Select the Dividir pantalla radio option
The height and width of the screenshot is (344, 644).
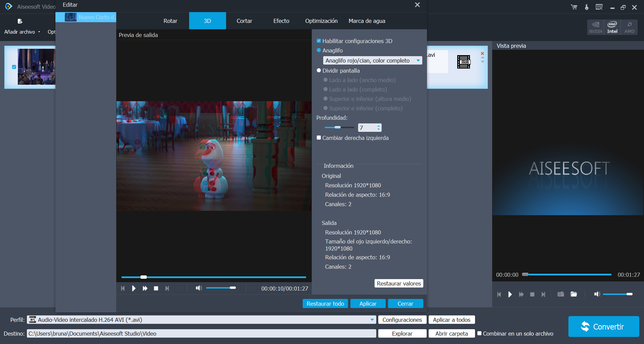coord(319,71)
